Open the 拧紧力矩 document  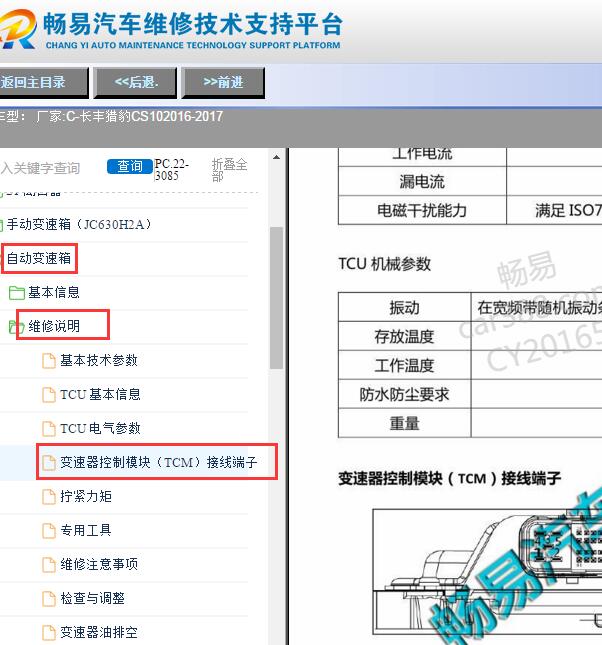(86, 496)
